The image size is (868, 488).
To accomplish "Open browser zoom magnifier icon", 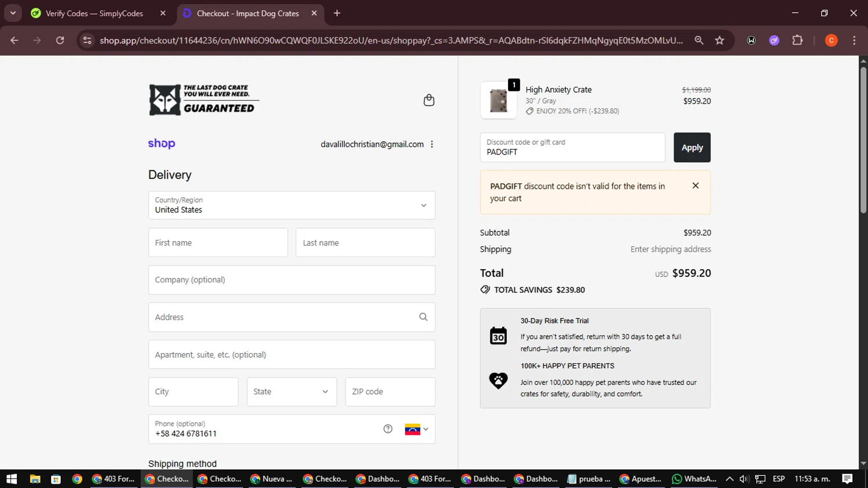I will [x=699, y=41].
